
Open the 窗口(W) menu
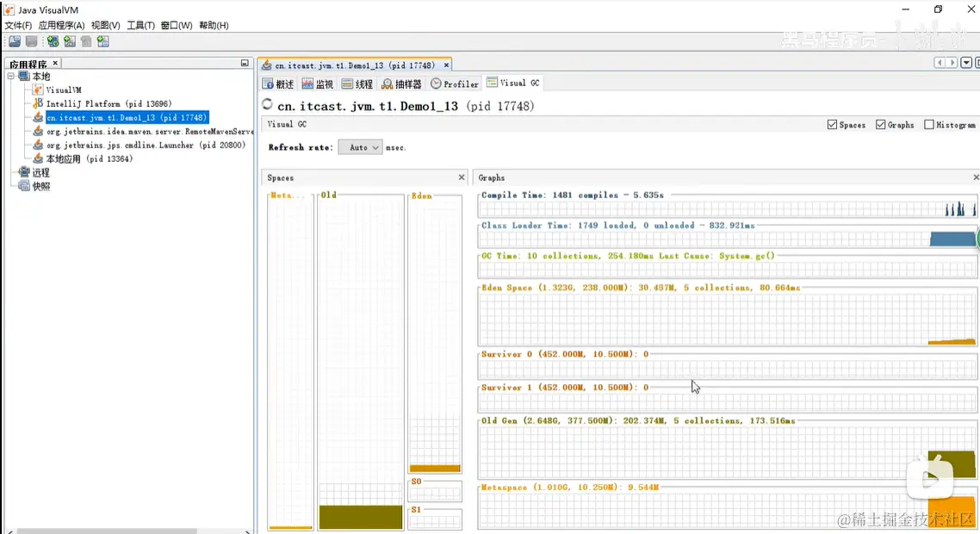[x=177, y=25]
